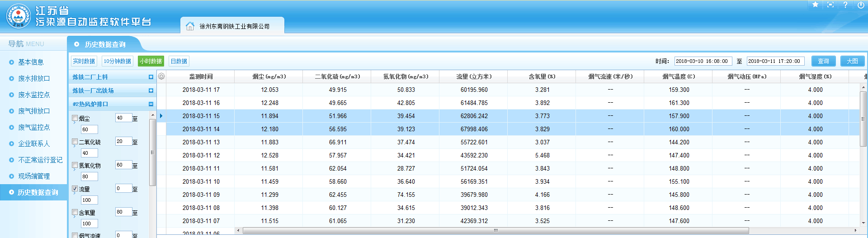Click the 流量(立方米) column header
Viewport: 868px width, 238px height.
coord(474,76)
